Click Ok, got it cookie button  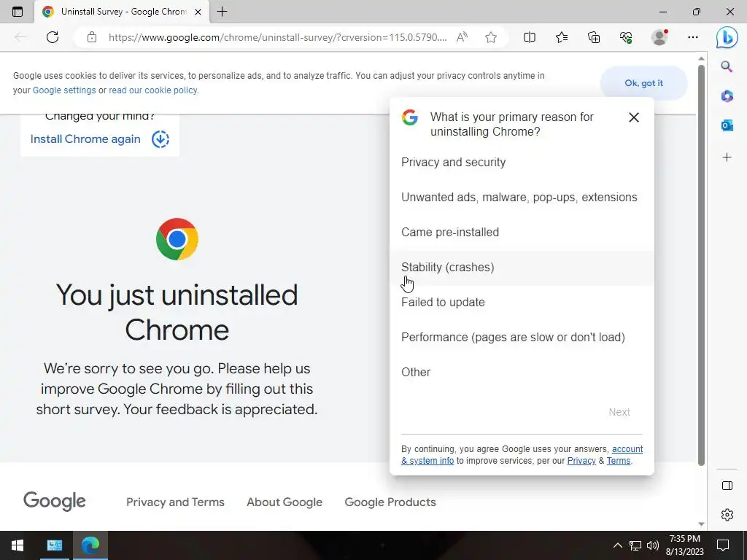(643, 83)
